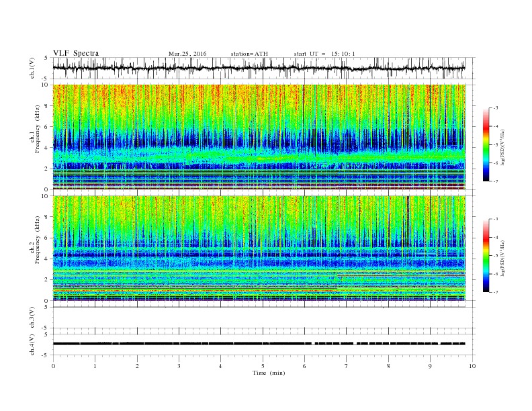532x411 pixels.
Task: Click the "5" tick on Time axis
Action: [x=263, y=366]
